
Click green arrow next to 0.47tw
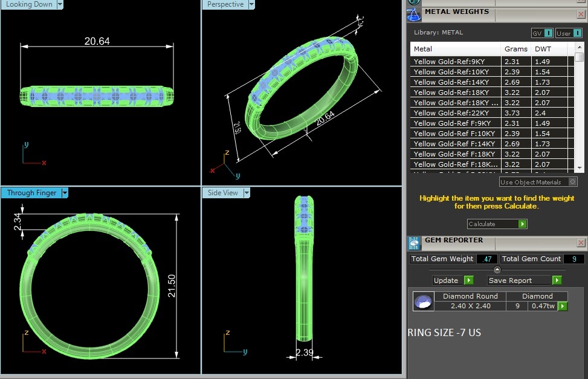pyautogui.click(x=563, y=306)
